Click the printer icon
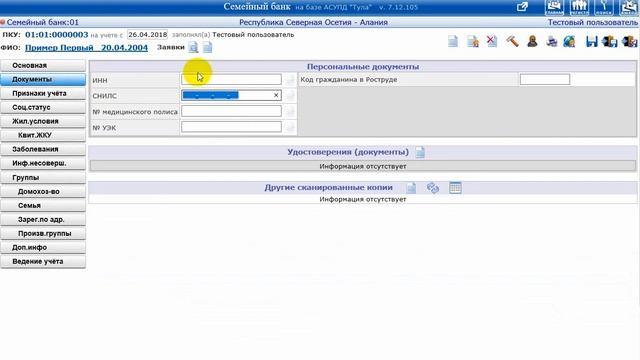The height and width of the screenshot is (360, 640). pos(551,41)
